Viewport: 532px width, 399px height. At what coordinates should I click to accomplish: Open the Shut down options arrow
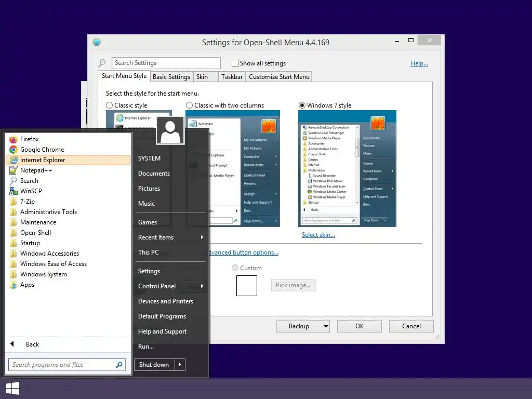[x=180, y=364]
